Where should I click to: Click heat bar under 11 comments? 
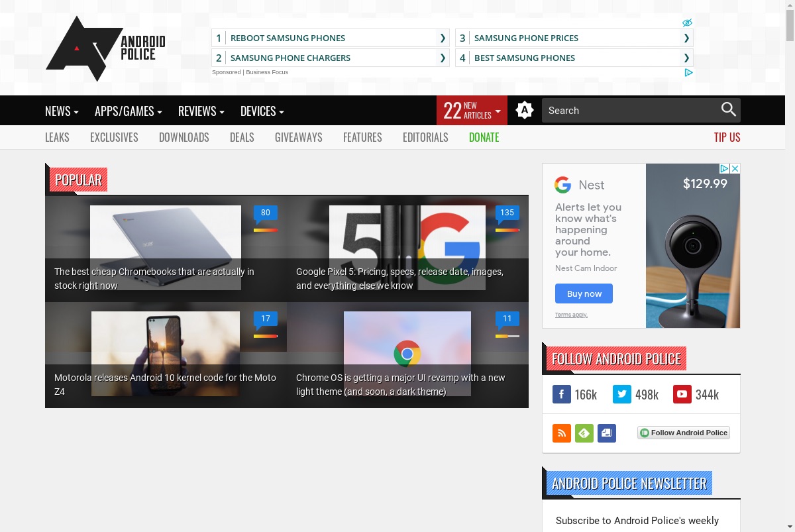tap(507, 336)
